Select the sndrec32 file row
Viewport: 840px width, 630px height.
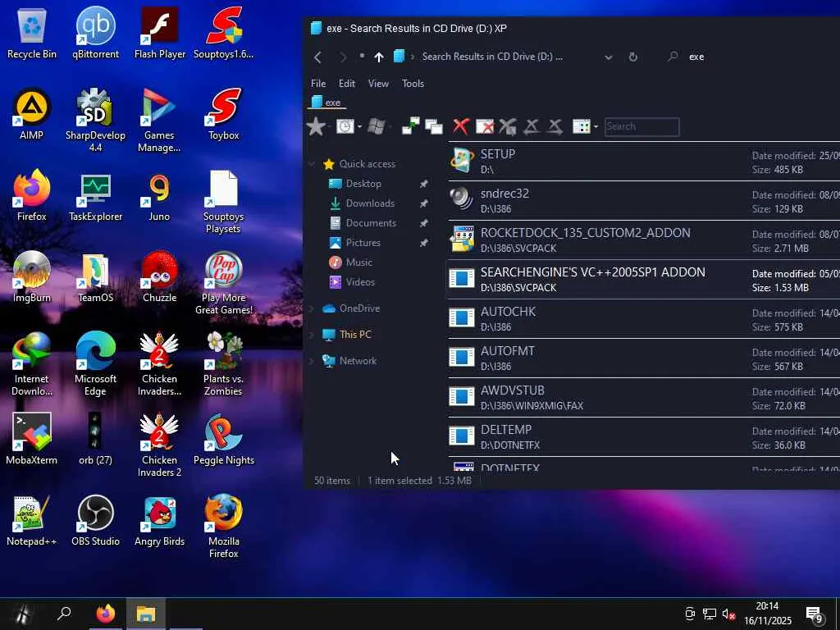643,200
